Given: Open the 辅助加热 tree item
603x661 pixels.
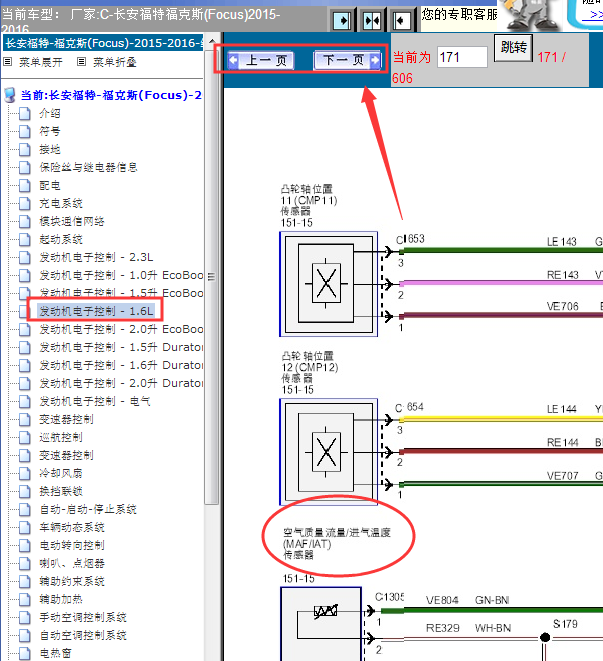Looking at the screenshot, I should pyautogui.click(x=61, y=599).
